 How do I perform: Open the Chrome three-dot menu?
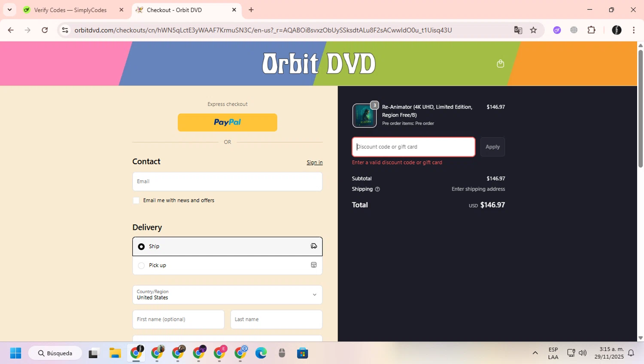pos(634,30)
